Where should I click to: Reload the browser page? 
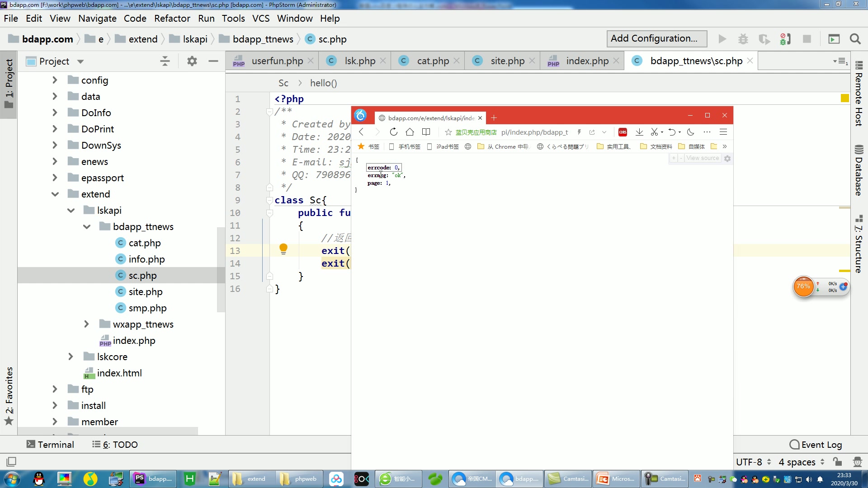coord(393,132)
